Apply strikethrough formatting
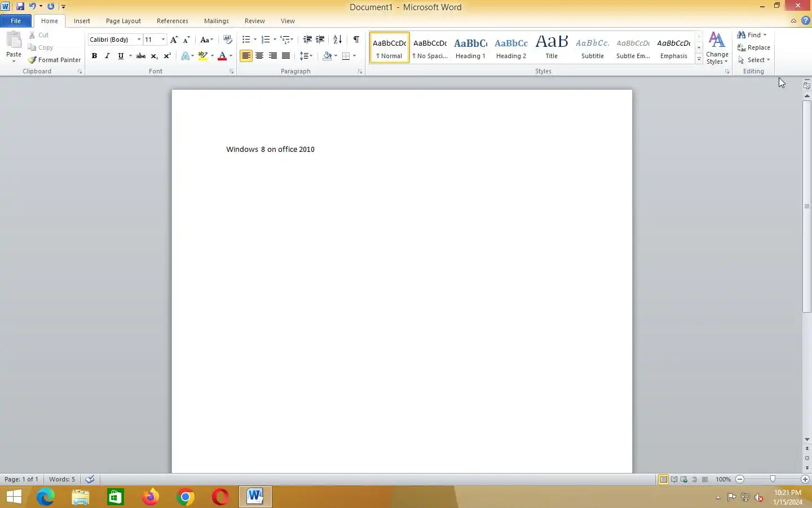 pyautogui.click(x=141, y=56)
